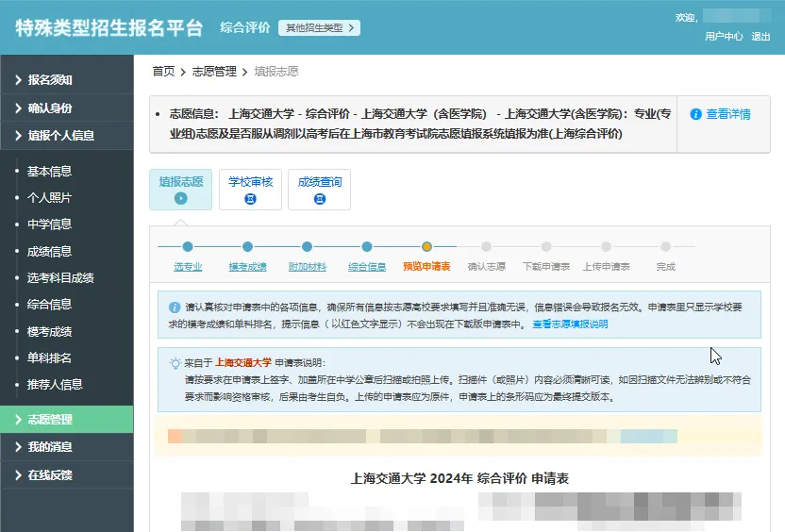Go to 首页 in the breadcrumb
The image size is (785, 532).
point(163,72)
